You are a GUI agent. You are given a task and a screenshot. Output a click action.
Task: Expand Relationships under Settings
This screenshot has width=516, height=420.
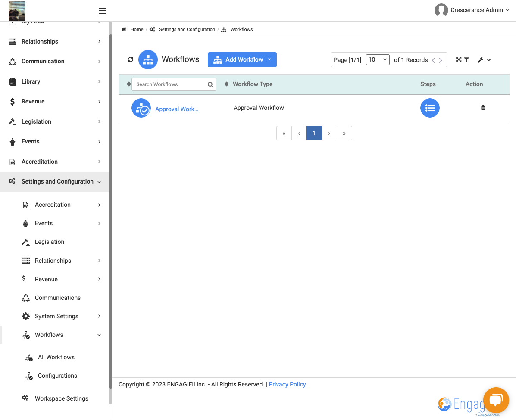[x=61, y=261]
